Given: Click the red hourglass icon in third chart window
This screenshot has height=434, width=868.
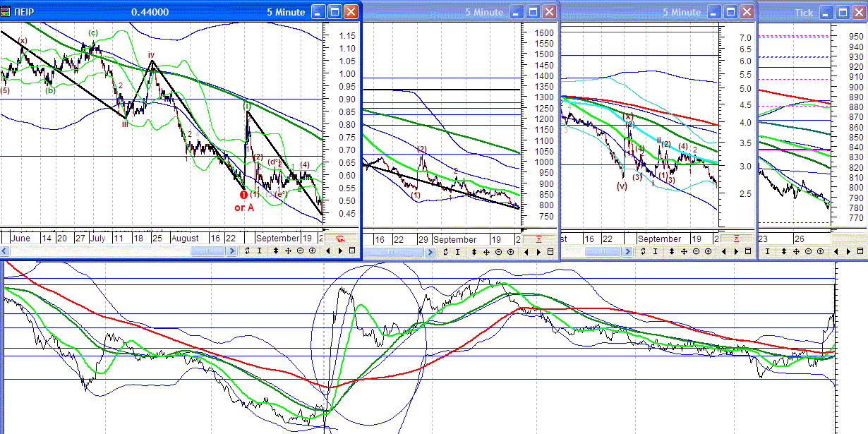Looking at the screenshot, I should click(737, 239).
